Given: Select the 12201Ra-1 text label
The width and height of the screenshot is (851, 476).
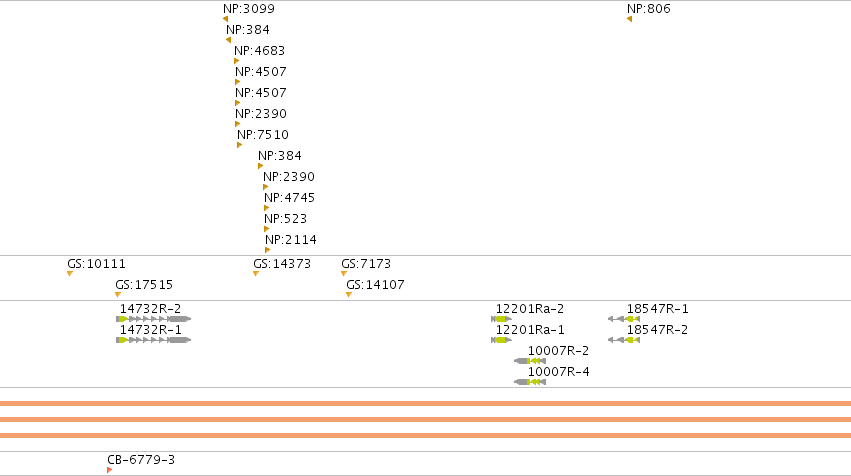Looking at the screenshot, I should tap(530, 330).
